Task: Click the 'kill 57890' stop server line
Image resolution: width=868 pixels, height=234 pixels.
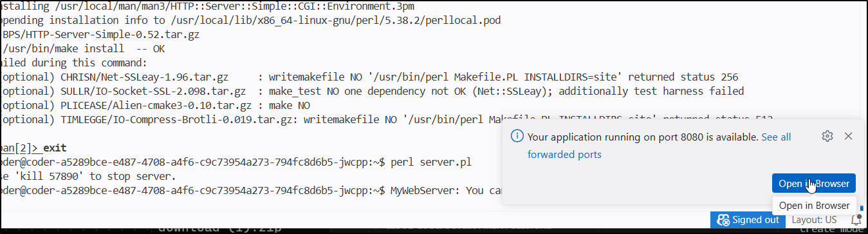Action: tap(89, 176)
